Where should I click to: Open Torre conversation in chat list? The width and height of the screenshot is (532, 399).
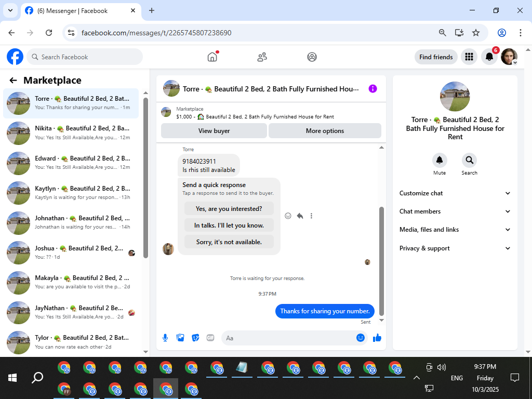71,103
